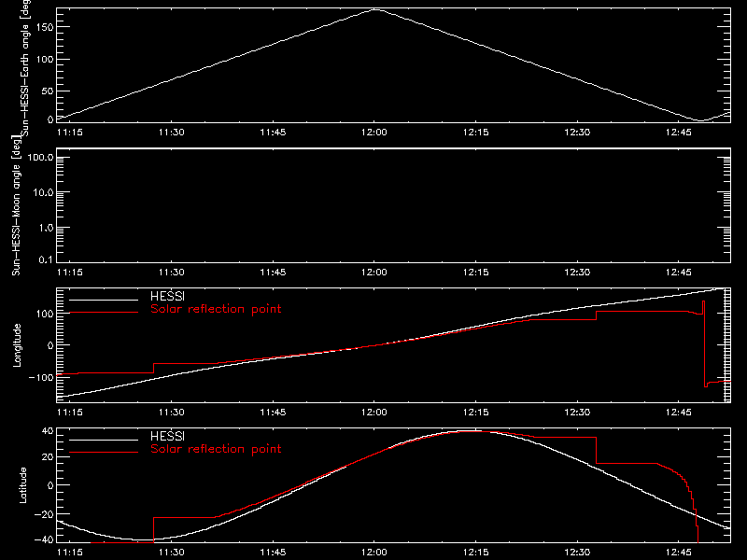
Task: Click red legend line in Latitude plot
Action: point(104,453)
